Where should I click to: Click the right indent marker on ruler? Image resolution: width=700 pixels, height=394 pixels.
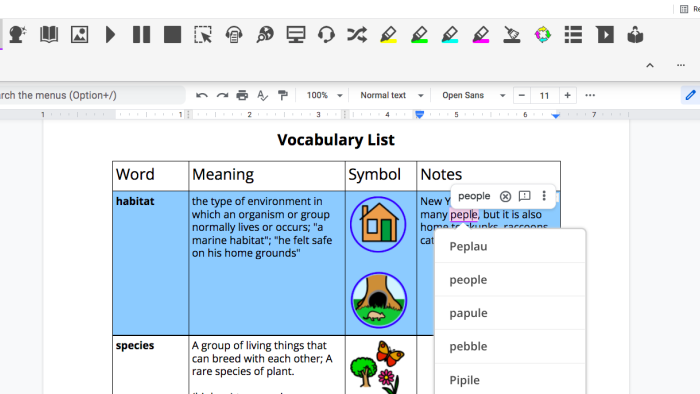pyautogui.click(x=555, y=116)
